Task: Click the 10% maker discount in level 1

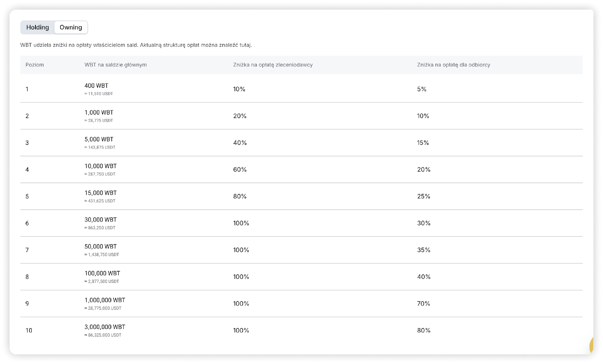Action: (x=239, y=89)
